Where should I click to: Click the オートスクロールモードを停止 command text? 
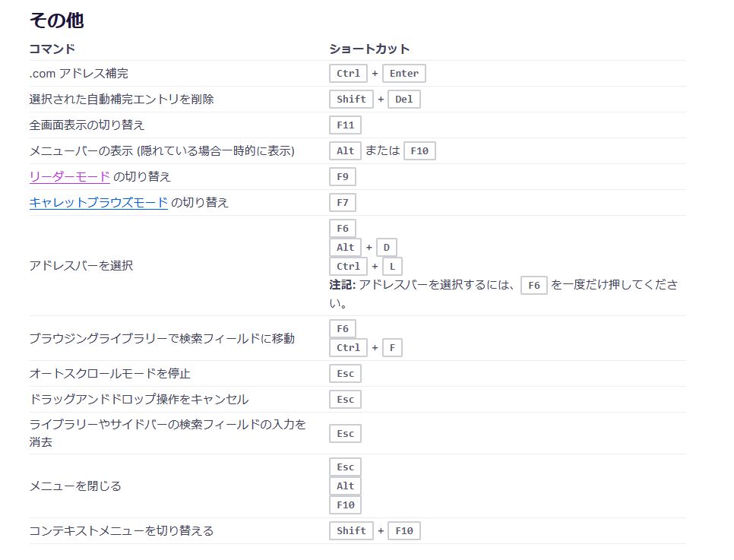[x=109, y=374]
